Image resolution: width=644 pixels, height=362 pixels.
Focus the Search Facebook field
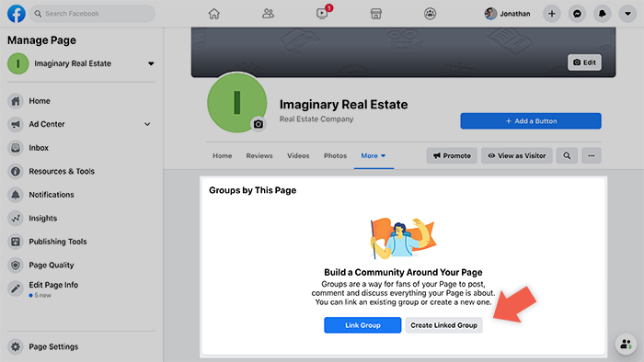coord(92,14)
